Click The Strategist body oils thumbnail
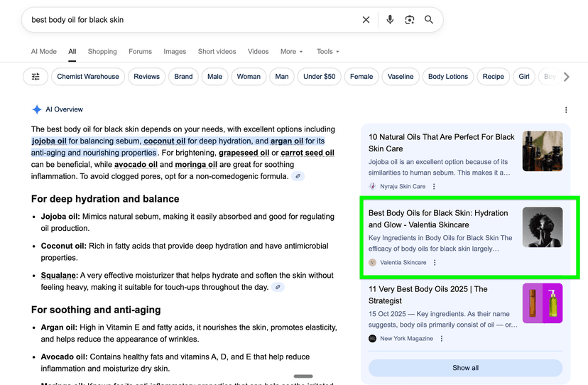The width and height of the screenshot is (588, 385). coord(542,303)
